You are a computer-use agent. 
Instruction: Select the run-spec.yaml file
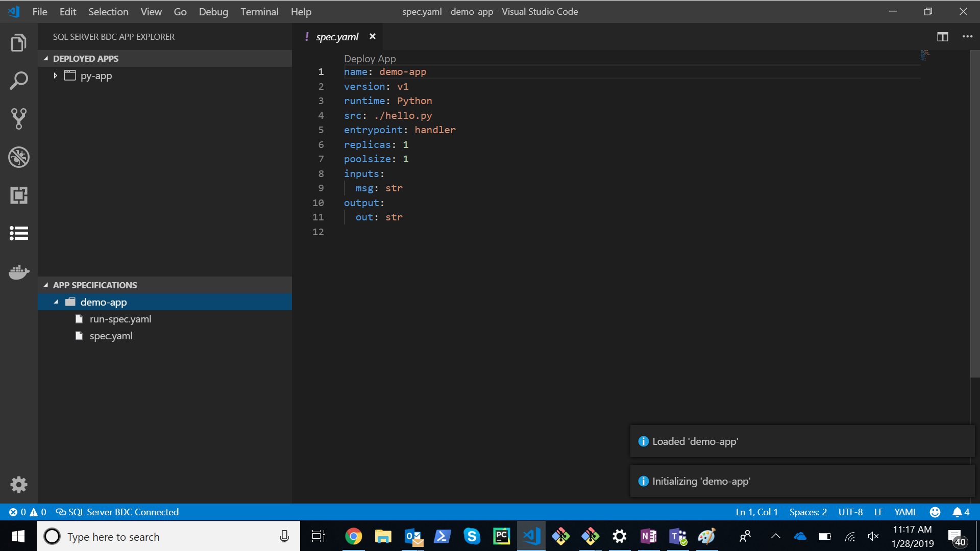click(121, 318)
